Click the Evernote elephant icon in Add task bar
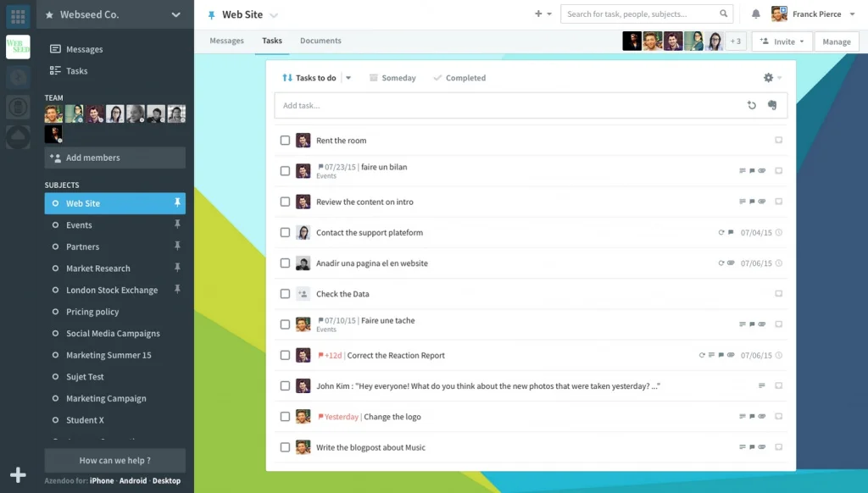 [772, 105]
